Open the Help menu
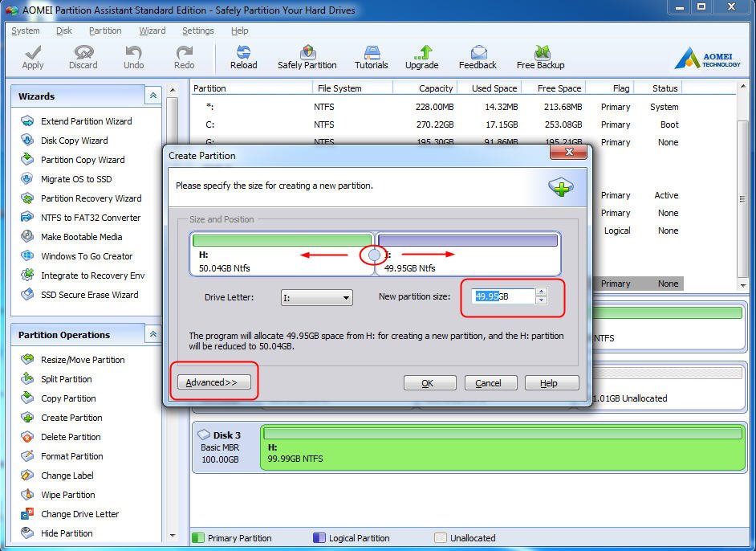This screenshot has width=756, height=551. tap(240, 31)
